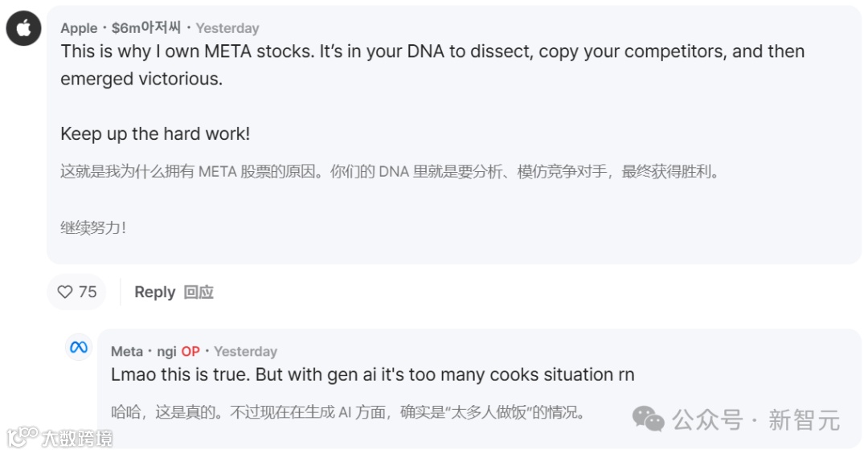Open the ngi user profile
Image resolution: width=868 pixels, height=454 pixels.
(x=166, y=351)
